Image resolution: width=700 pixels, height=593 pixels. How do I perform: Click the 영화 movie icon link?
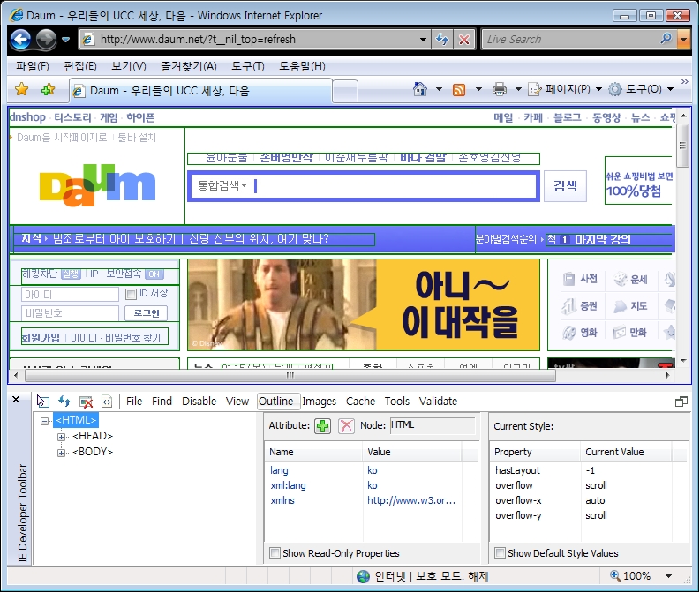click(x=579, y=333)
